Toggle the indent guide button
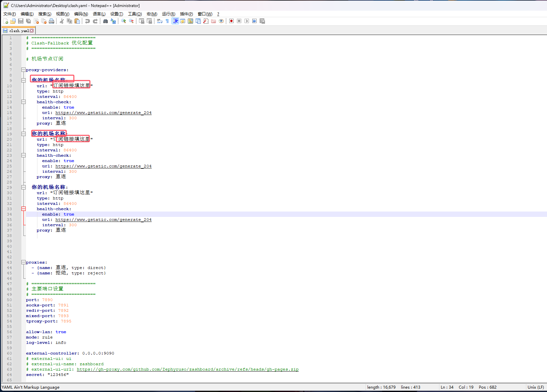This screenshot has width=547, height=392. [175, 21]
